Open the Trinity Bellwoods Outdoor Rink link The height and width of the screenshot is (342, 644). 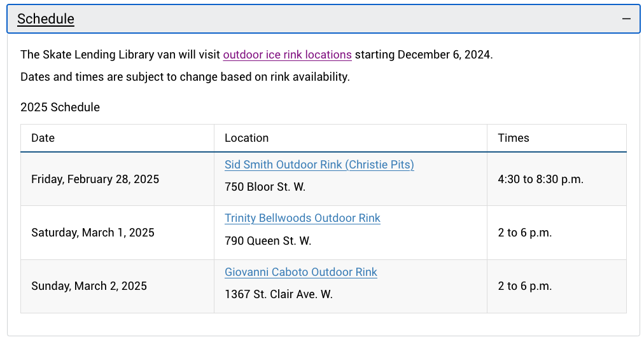pyautogui.click(x=302, y=218)
